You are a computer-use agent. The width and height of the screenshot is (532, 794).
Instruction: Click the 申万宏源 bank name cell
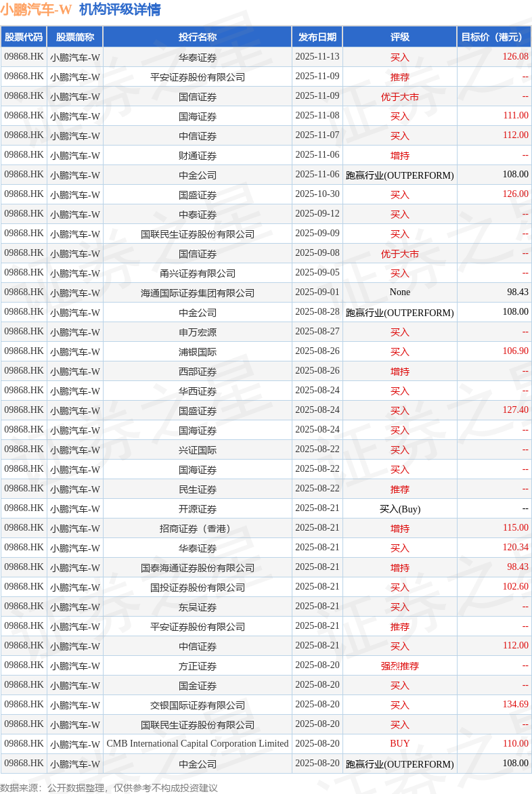198,332
